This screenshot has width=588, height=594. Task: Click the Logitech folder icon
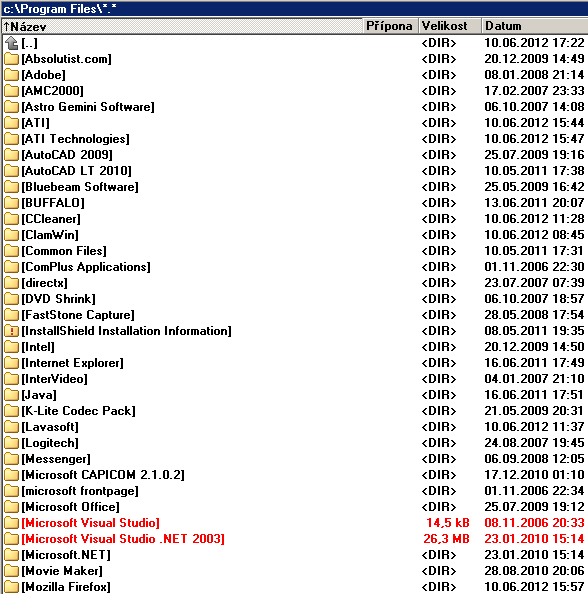[x=12, y=443]
